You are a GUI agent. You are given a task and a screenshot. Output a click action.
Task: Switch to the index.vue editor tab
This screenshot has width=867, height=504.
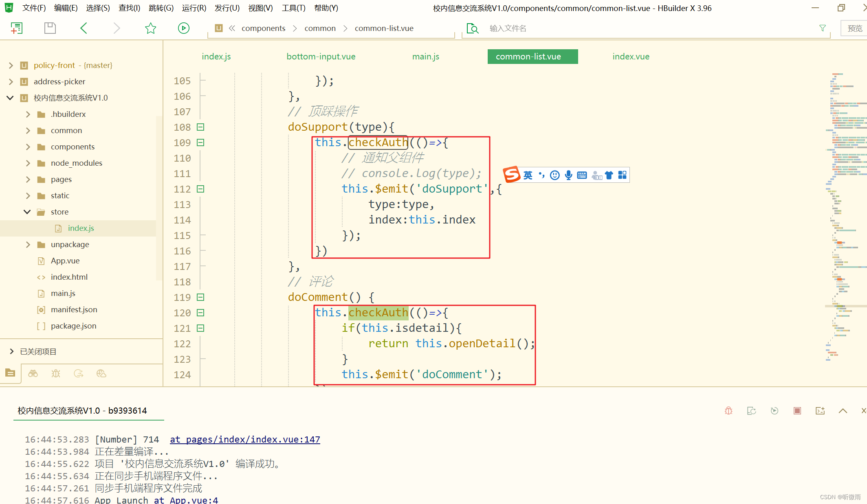pos(631,57)
